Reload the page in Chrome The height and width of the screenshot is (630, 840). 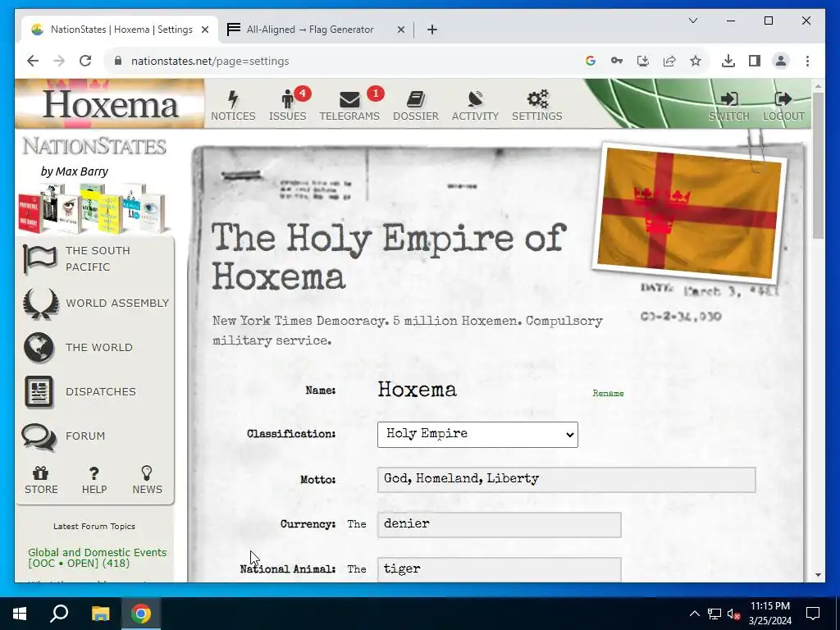point(85,61)
